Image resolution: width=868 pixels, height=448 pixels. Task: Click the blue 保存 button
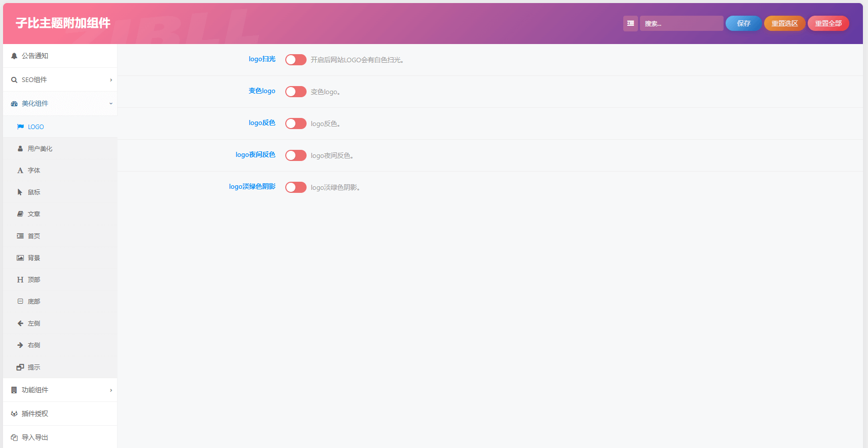point(743,23)
